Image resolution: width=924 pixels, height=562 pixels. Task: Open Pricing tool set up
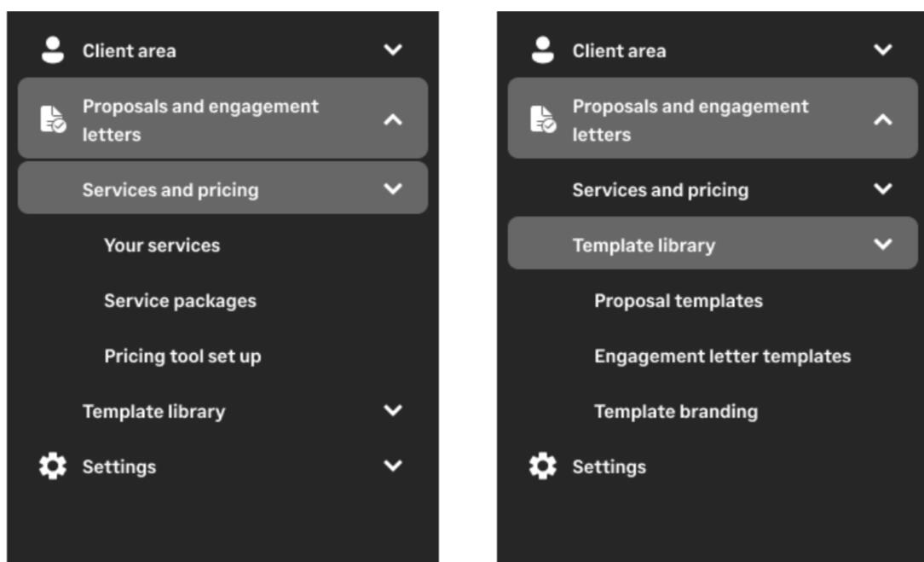pos(182,356)
